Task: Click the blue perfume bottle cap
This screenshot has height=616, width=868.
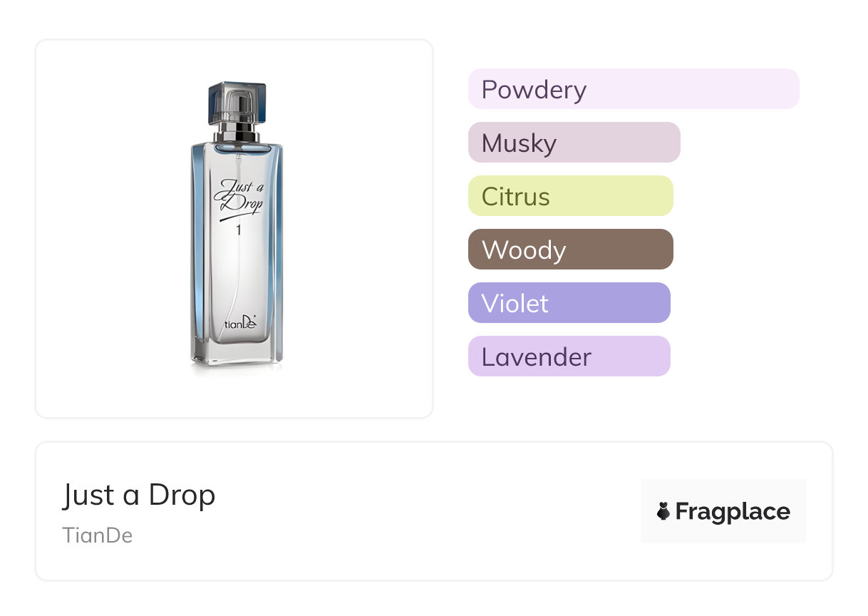Action: 237,103
